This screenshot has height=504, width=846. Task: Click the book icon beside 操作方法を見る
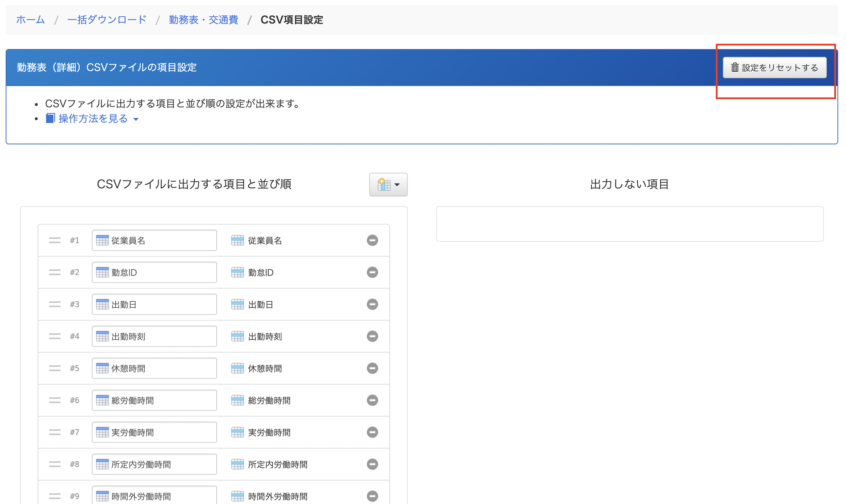point(50,118)
